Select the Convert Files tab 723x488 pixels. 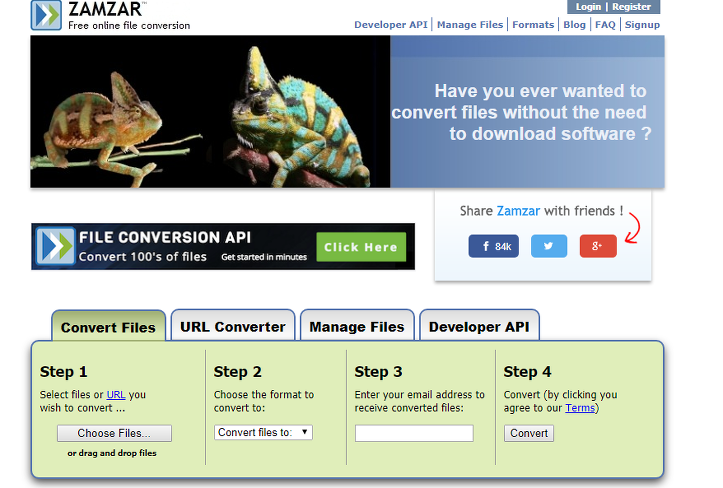click(108, 326)
